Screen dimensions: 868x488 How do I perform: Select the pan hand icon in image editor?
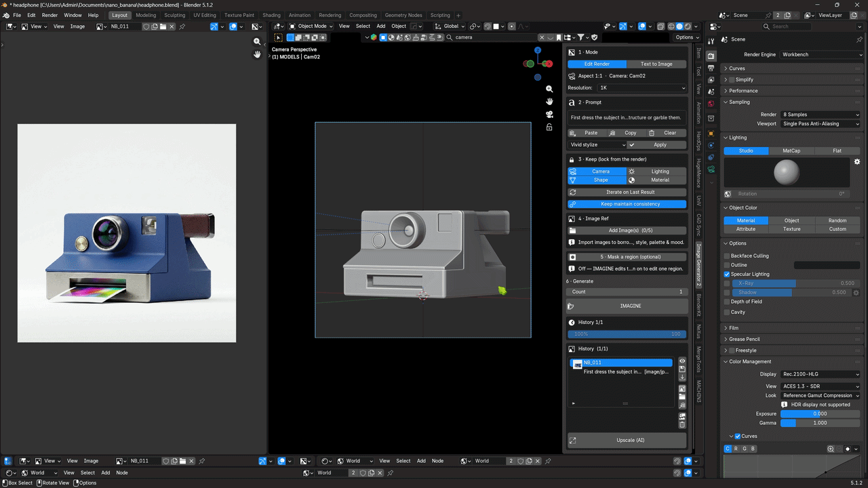(x=257, y=54)
